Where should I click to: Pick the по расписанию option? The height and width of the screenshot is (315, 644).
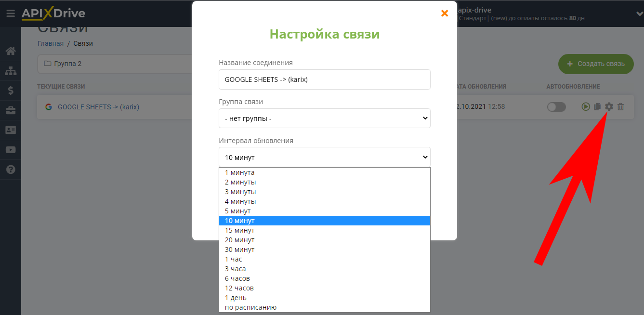pos(324,307)
